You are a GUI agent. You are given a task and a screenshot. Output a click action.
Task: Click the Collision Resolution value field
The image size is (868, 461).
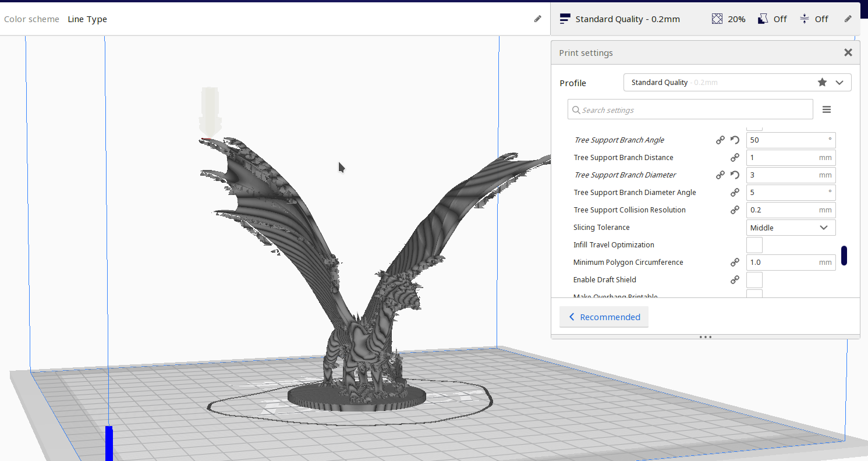click(x=791, y=210)
